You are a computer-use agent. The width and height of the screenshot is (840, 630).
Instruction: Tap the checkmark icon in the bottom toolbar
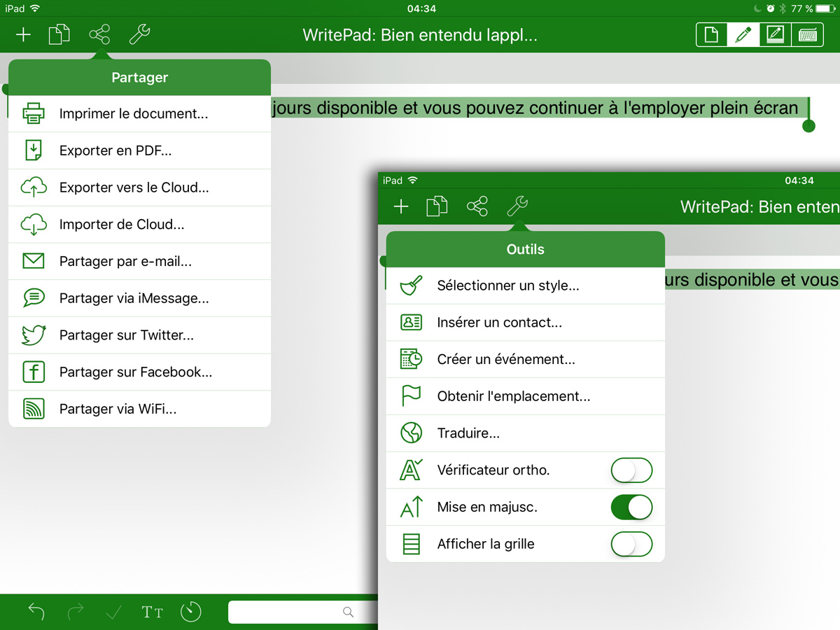113,612
